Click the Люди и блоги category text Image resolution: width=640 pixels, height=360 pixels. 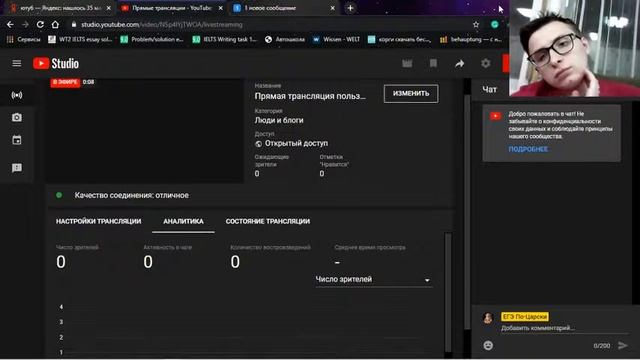[x=279, y=120]
